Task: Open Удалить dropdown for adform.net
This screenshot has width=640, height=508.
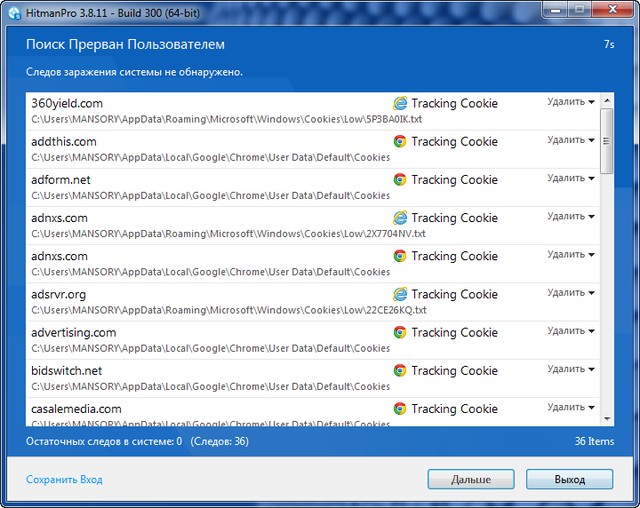Action: click(x=571, y=178)
